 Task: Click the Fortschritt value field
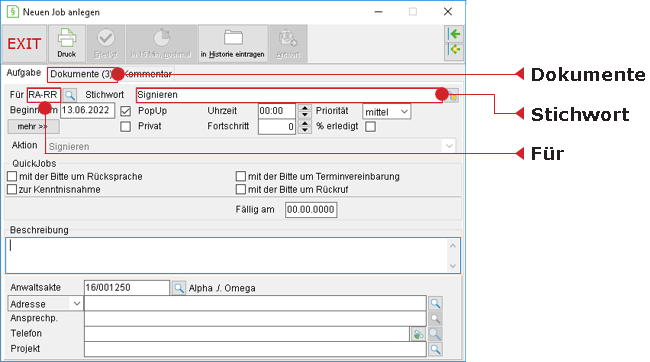pyautogui.click(x=276, y=126)
